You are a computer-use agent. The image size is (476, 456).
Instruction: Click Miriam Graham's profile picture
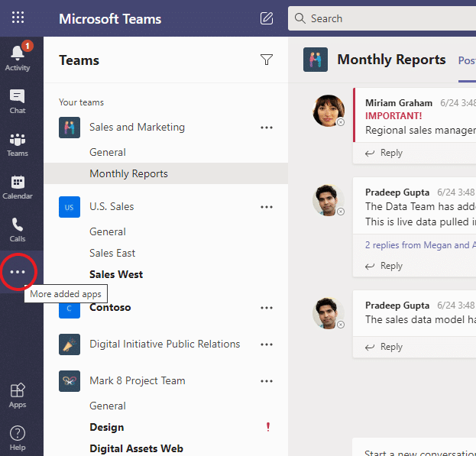coord(329,111)
